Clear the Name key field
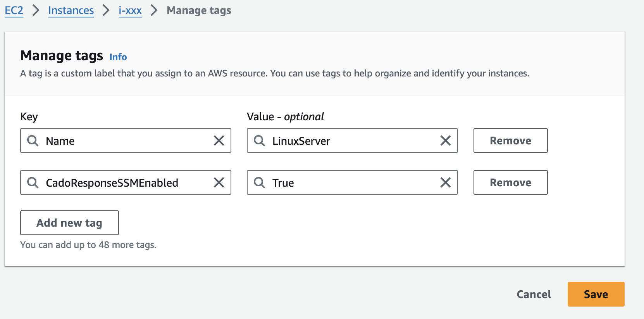This screenshot has width=644, height=319. 219,140
